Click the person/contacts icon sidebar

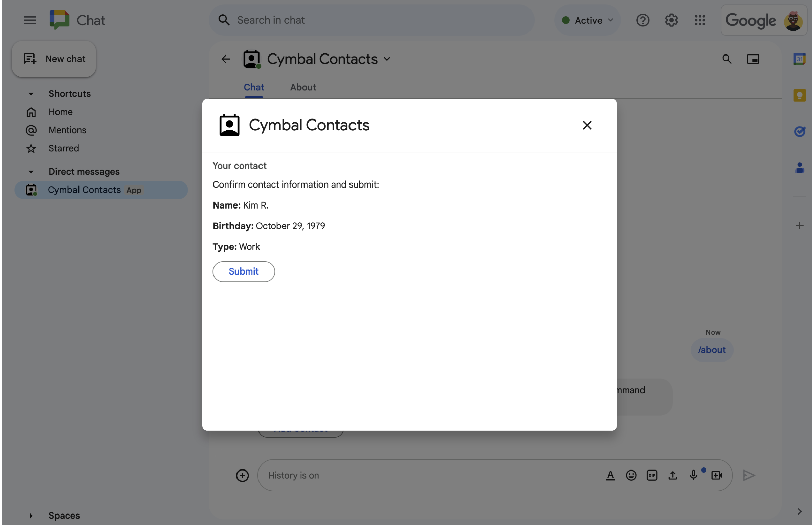[799, 168]
